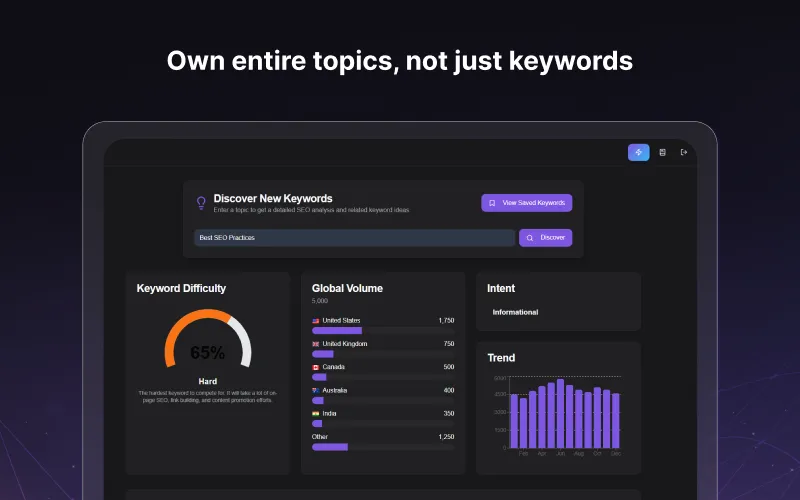Click the Hard difficulty rating label
The width and height of the screenshot is (800, 500).
[207, 381]
